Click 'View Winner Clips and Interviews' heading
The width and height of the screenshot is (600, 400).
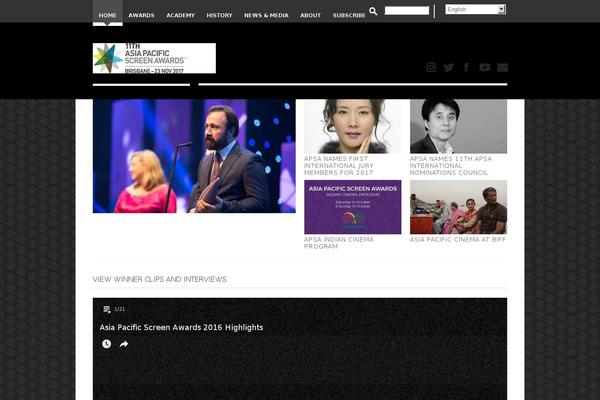160,279
